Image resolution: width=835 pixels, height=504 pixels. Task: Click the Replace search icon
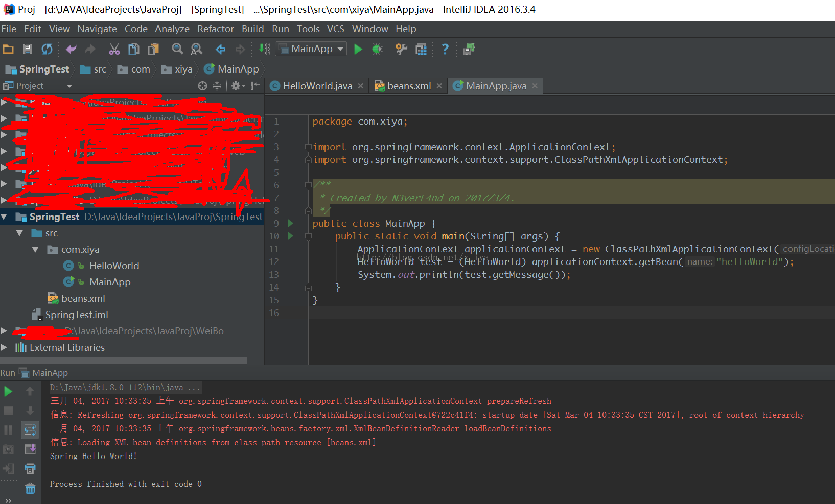click(x=196, y=49)
